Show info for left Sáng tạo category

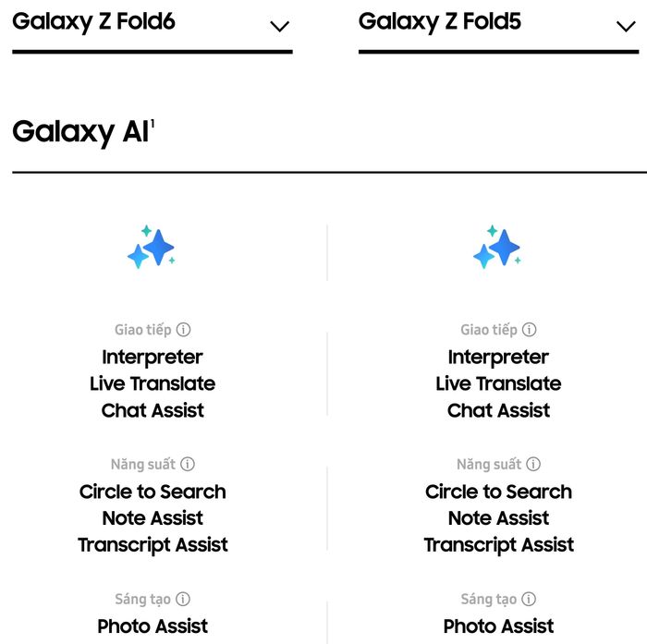(183, 599)
